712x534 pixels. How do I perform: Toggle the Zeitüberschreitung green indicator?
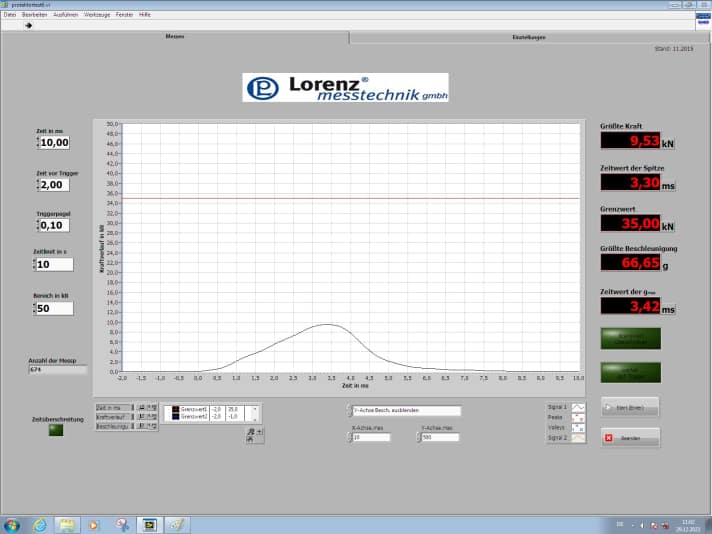(x=55, y=430)
